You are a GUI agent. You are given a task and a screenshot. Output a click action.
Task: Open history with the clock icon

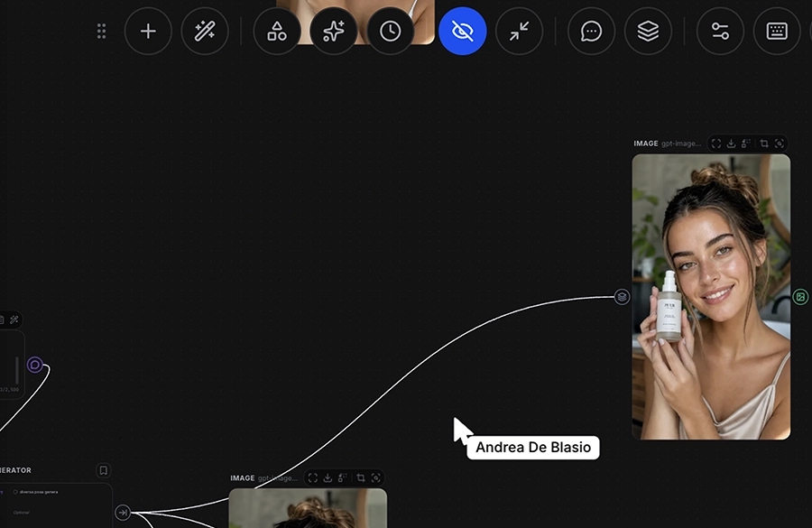[390, 31]
